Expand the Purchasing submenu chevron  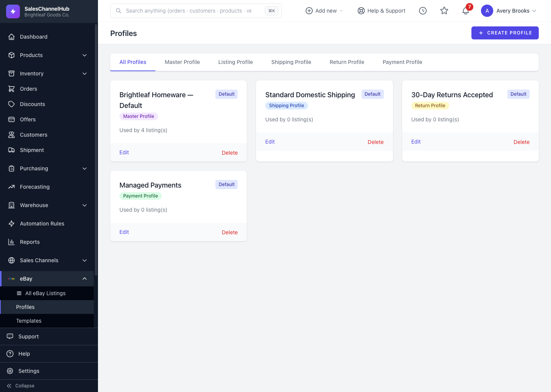pyautogui.click(x=85, y=168)
